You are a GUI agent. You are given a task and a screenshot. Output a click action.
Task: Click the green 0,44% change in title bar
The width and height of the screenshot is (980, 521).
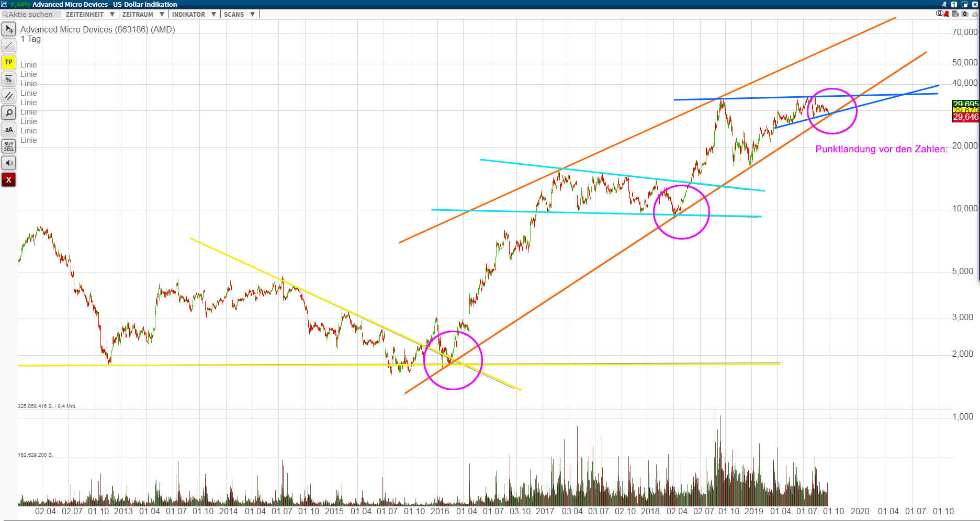coord(20,4)
